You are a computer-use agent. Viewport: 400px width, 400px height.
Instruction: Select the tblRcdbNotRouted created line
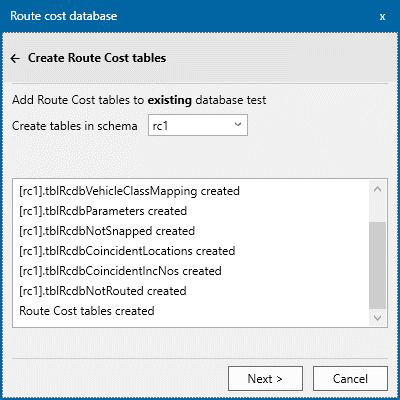pos(103,291)
